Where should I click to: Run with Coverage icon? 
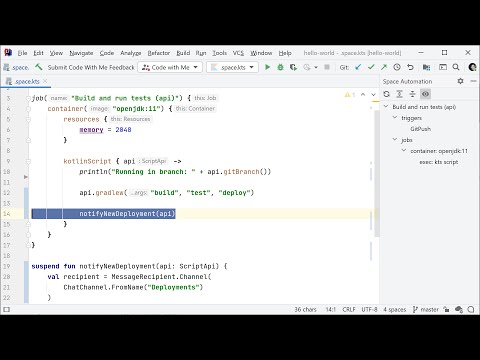[293, 67]
